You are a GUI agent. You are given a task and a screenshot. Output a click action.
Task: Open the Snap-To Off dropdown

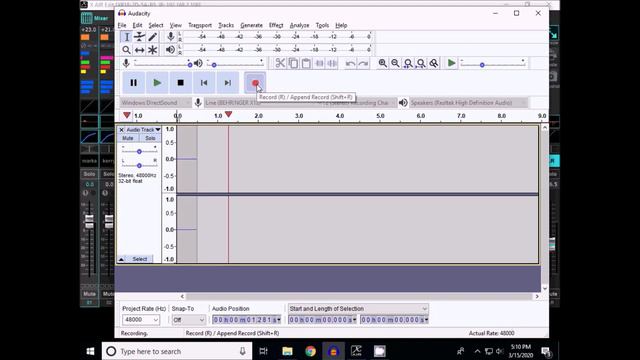coord(189,320)
